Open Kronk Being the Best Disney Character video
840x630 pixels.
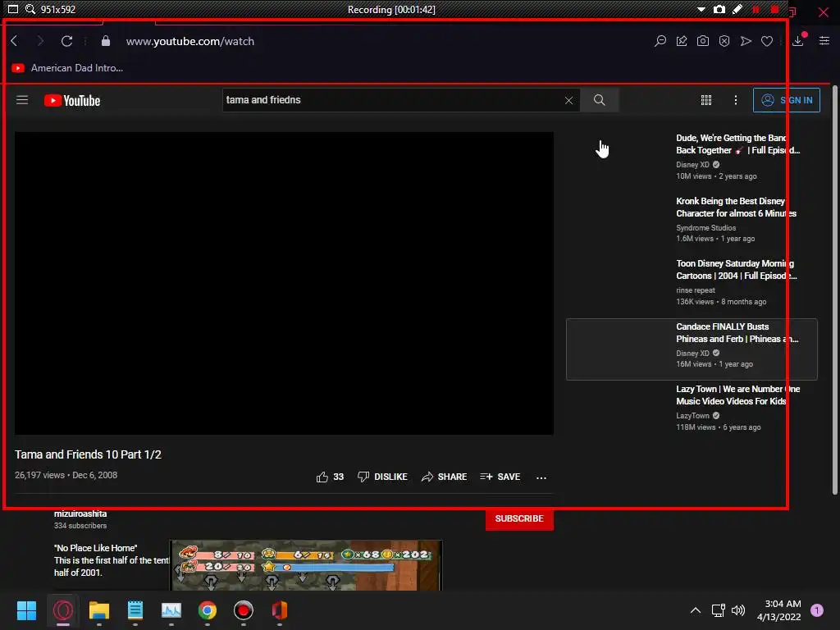736,208
